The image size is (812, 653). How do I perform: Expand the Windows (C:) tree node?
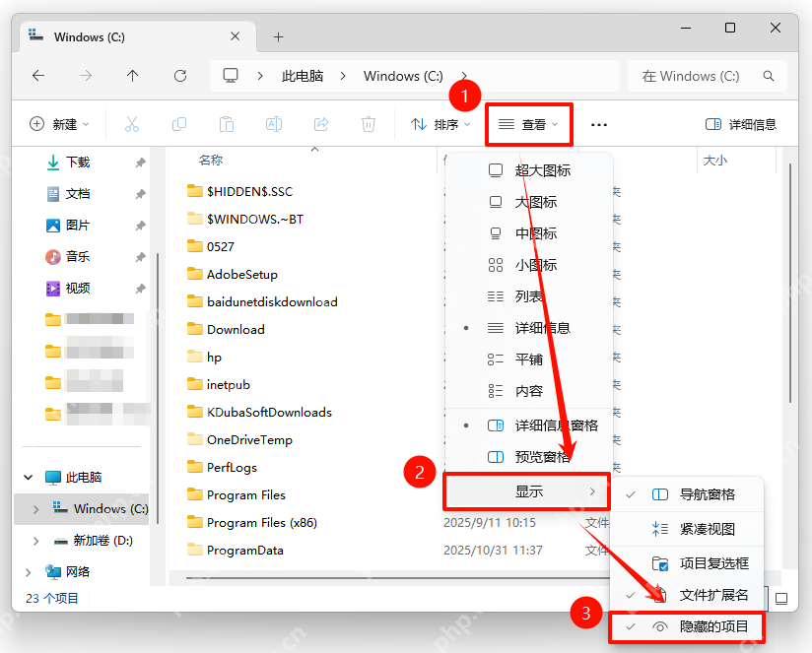pos(35,509)
